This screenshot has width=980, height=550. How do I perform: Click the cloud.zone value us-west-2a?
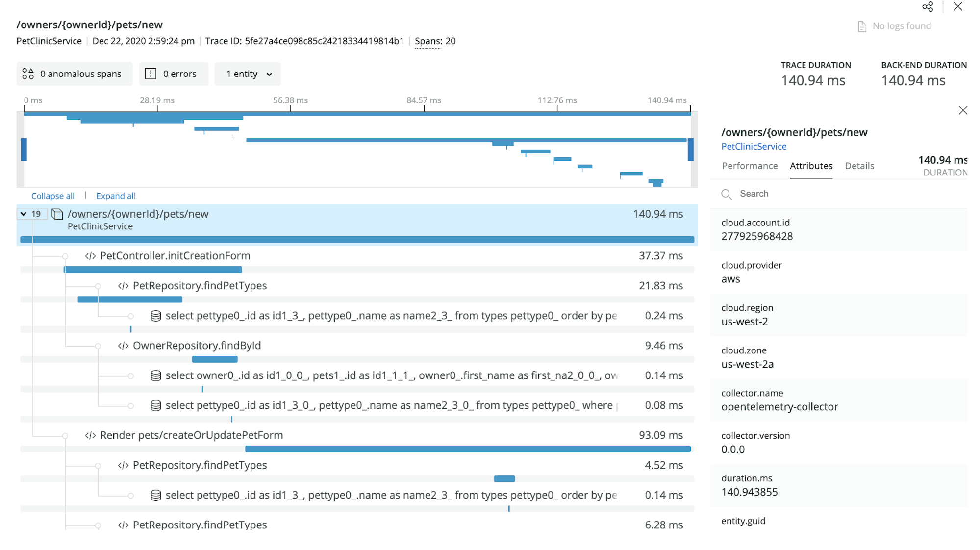747,364
